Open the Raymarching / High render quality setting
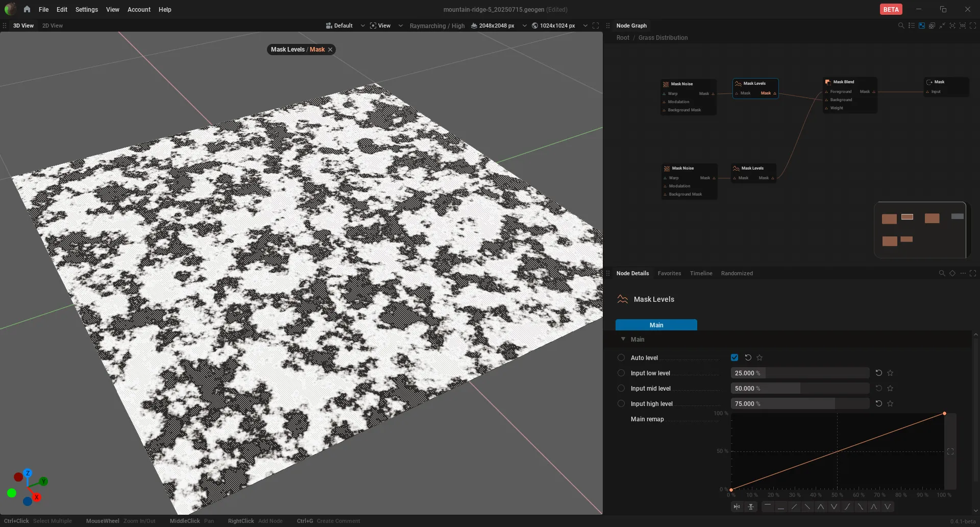The height and width of the screenshot is (527, 980). pyautogui.click(x=437, y=26)
